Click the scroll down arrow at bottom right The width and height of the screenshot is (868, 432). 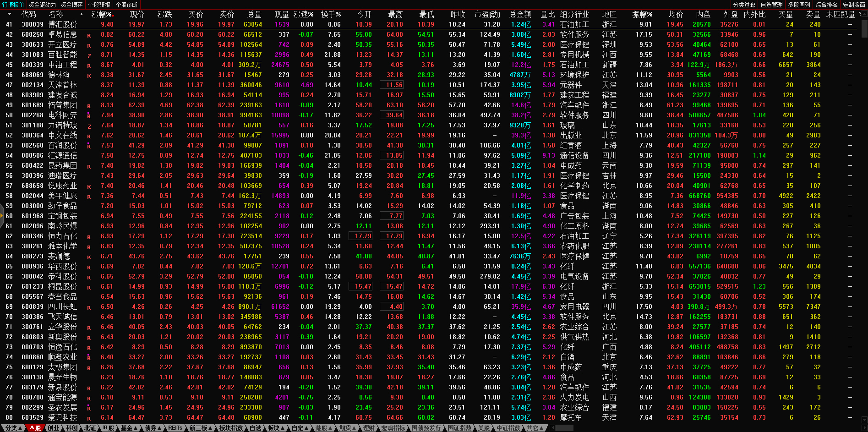click(x=864, y=420)
